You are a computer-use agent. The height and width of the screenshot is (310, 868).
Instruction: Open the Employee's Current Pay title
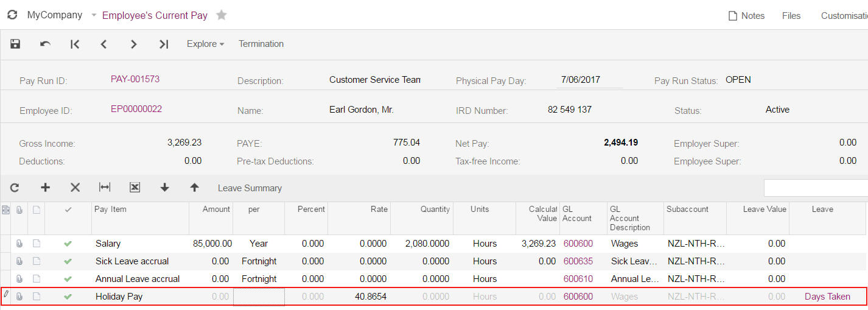[x=155, y=15]
